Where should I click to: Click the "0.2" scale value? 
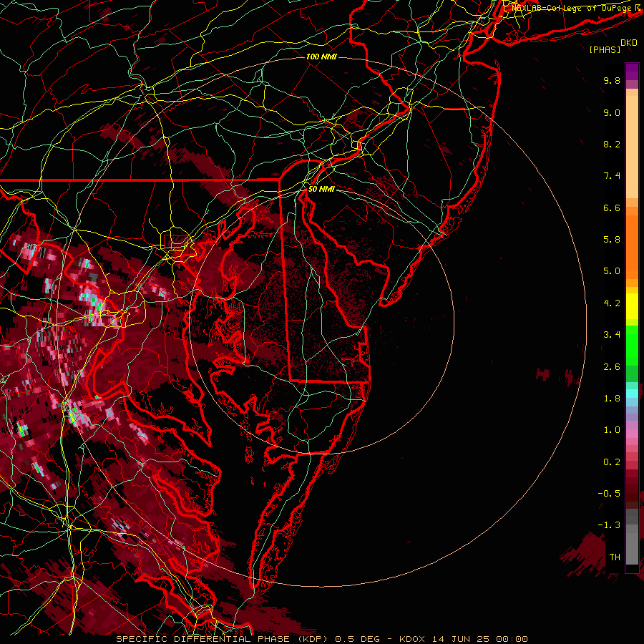(612, 462)
